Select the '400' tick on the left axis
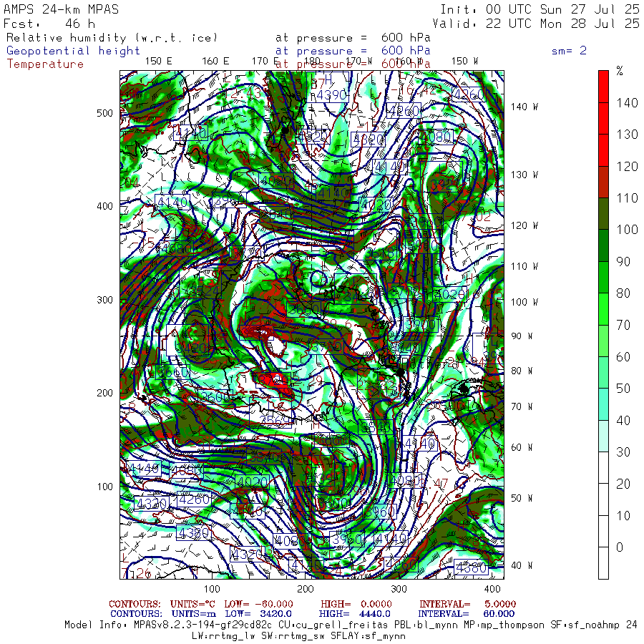Viewport: 644px width, 644px height. point(104,206)
